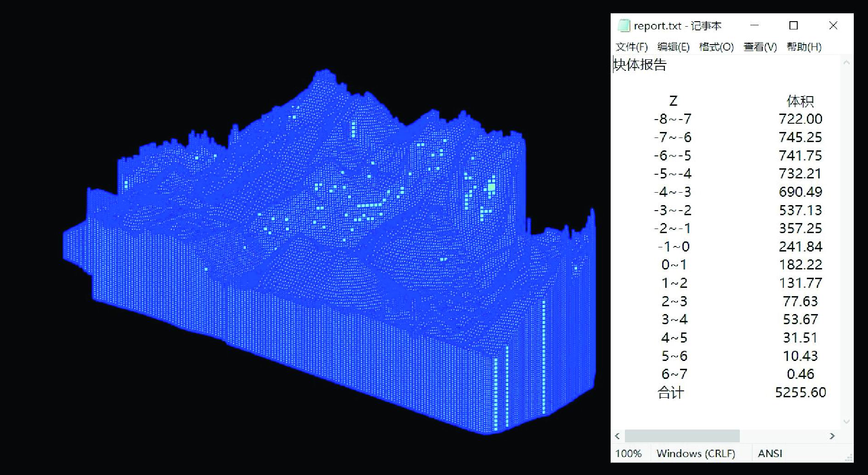This screenshot has height=475, width=868.
Task: Maximize the report.txt Notepad window
Action: coord(794,26)
